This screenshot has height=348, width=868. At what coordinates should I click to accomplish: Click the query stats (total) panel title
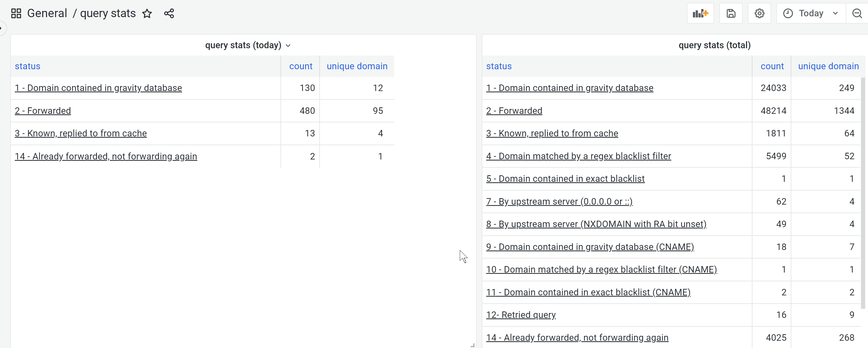tap(714, 45)
